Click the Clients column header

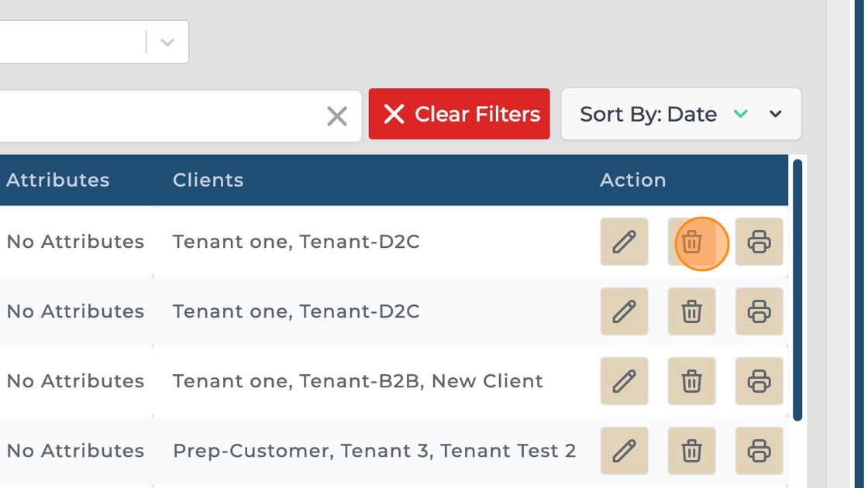pos(208,180)
